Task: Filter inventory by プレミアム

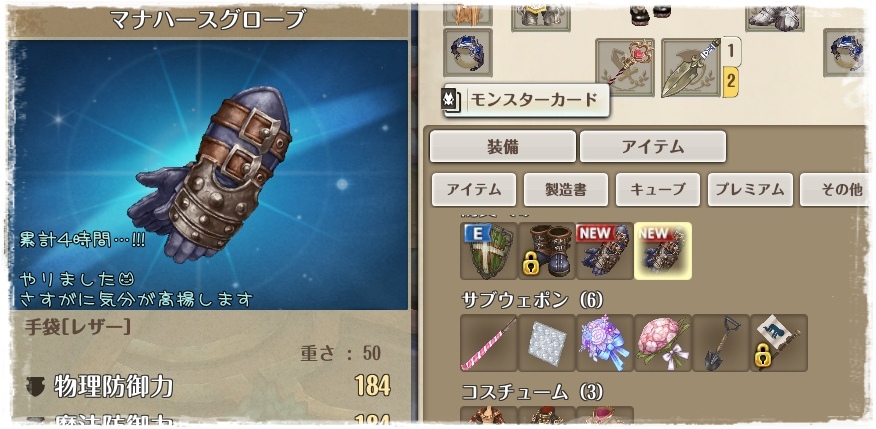Action: tap(750, 190)
